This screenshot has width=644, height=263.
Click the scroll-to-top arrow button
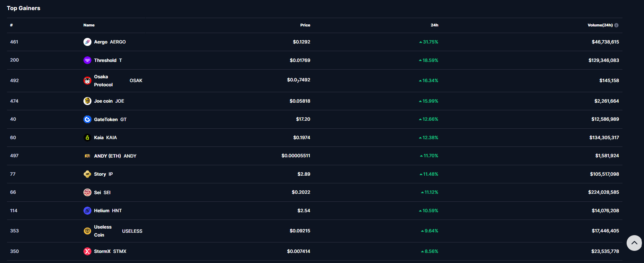point(634,243)
